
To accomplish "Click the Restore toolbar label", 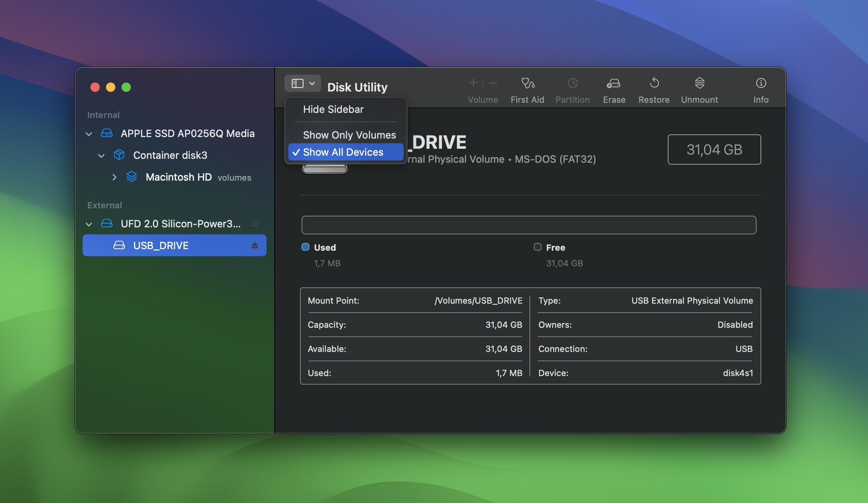I will [x=654, y=100].
